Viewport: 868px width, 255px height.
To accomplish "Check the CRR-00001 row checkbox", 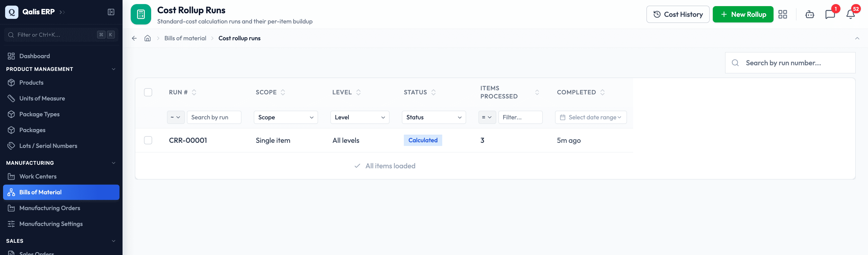I will (148, 140).
